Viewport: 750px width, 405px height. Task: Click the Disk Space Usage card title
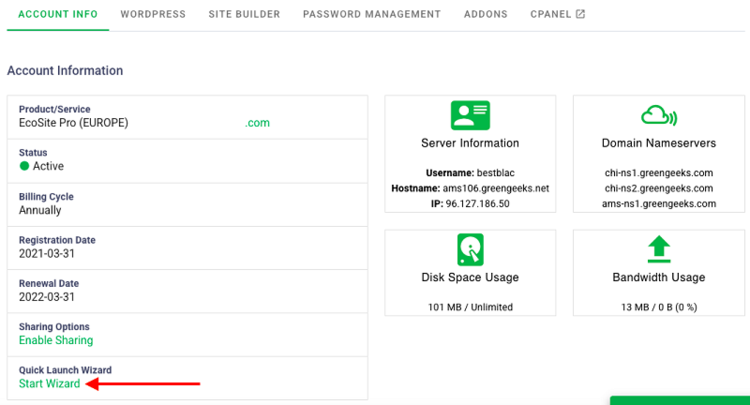pyautogui.click(x=470, y=277)
